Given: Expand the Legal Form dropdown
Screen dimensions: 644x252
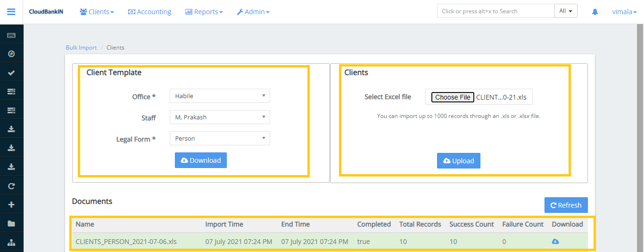Looking at the screenshot, I should tap(220, 138).
